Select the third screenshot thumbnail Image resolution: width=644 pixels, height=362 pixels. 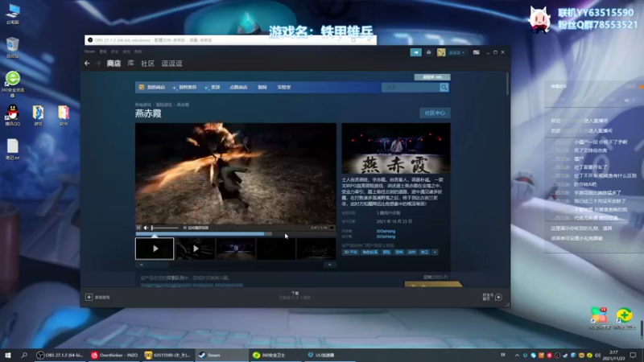pos(236,249)
